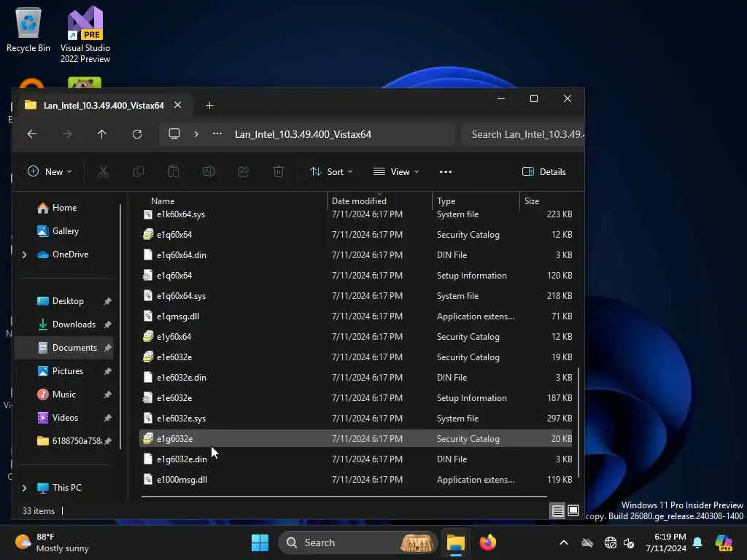Open the See more ellipsis menu
The height and width of the screenshot is (560, 747).
[446, 172]
